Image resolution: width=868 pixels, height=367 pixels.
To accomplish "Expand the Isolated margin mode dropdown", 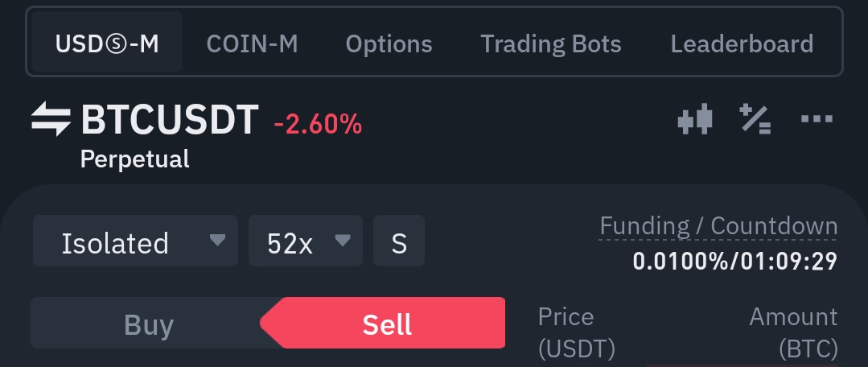I will click(136, 241).
